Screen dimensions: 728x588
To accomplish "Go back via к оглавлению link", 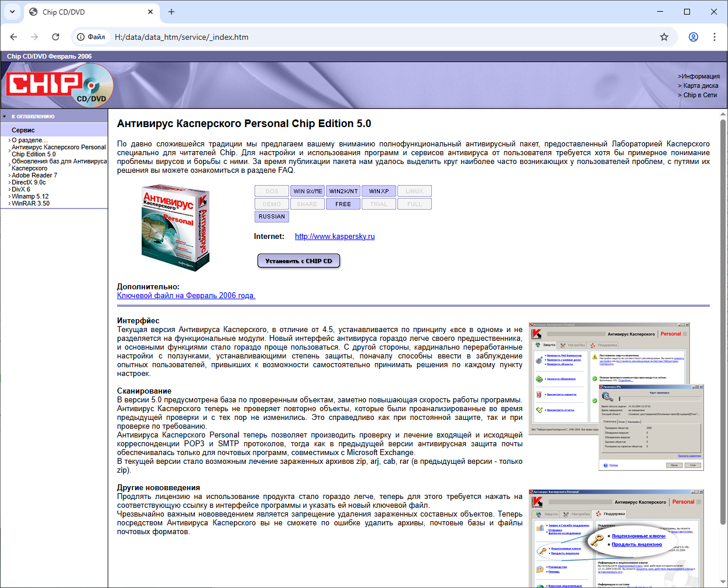I will point(33,116).
